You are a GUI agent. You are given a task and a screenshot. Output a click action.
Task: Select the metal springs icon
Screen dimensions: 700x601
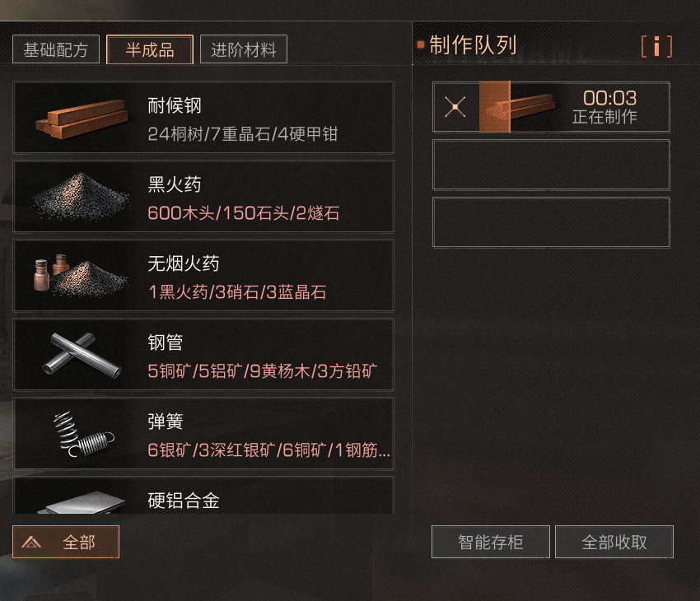pyautogui.click(x=83, y=434)
